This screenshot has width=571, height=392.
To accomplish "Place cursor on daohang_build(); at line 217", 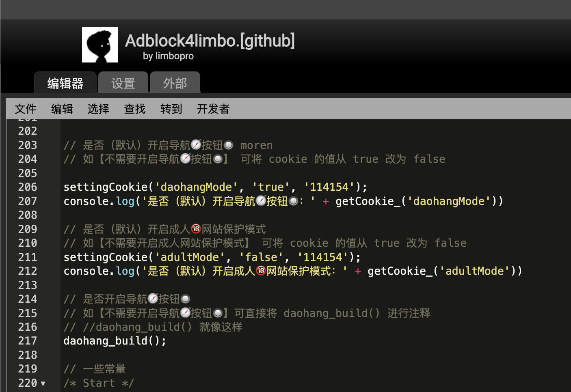I will pyautogui.click(x=115, y=341).
